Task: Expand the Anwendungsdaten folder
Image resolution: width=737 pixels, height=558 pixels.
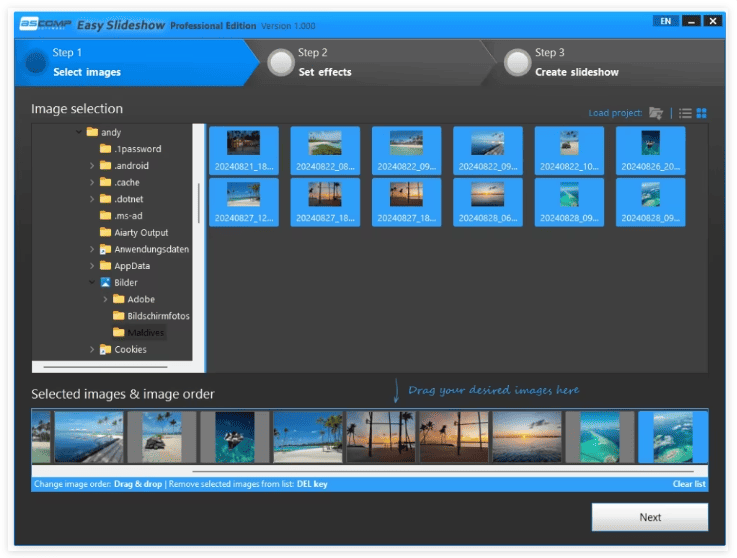Action: (92, 249)
